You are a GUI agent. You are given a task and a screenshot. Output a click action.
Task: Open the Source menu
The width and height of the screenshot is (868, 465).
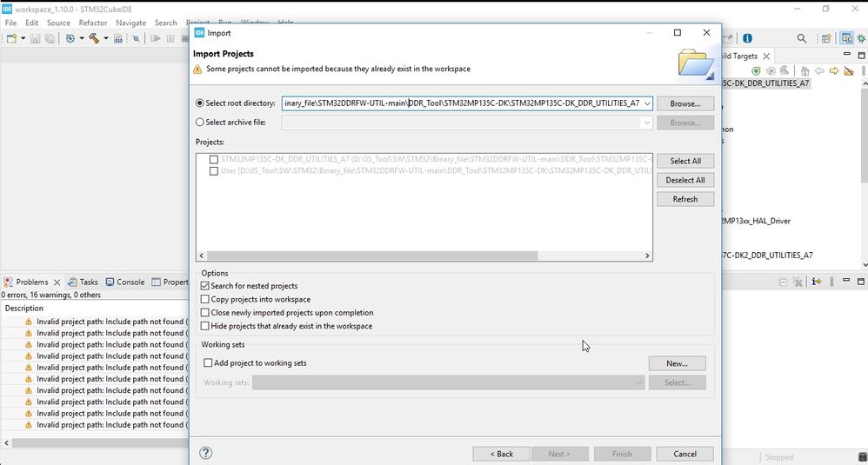(x=58, y=23)
